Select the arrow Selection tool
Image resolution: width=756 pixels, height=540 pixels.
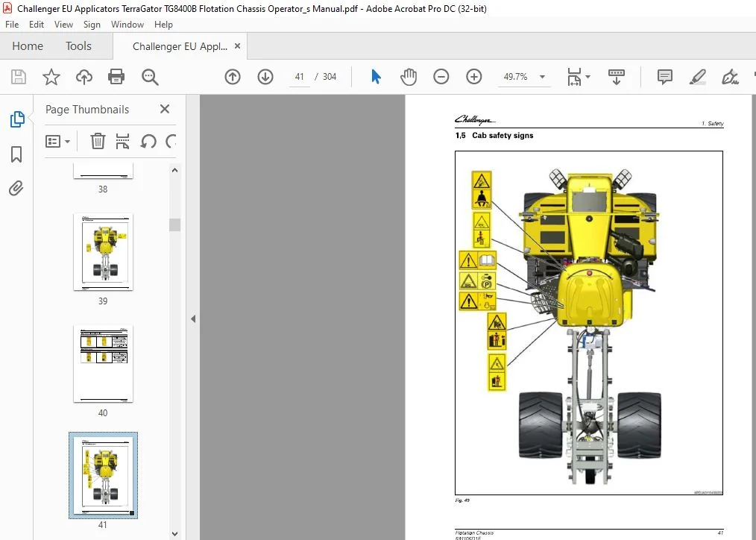[x=376, y=77]
